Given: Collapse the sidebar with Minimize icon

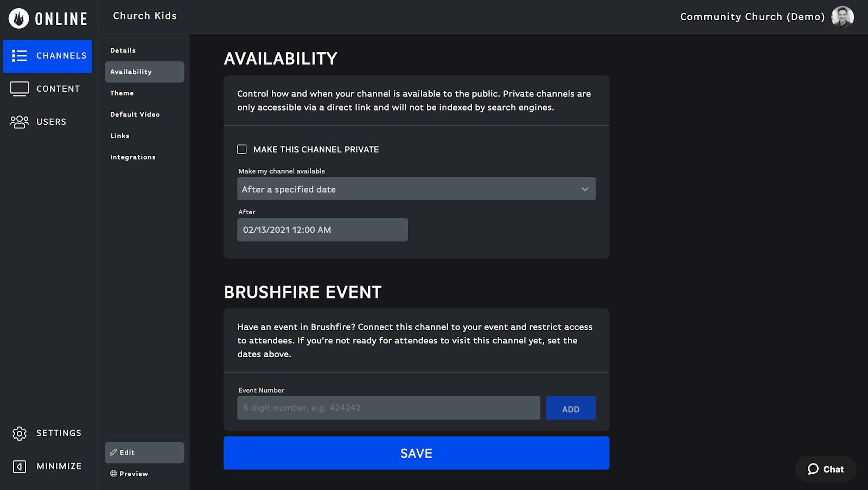Looking at the screenshot, I should pos(19,466).
